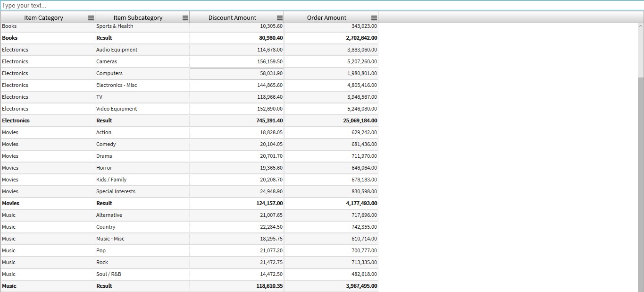Click Movies Result discount 124,157.00

click(x=269, y=203)
